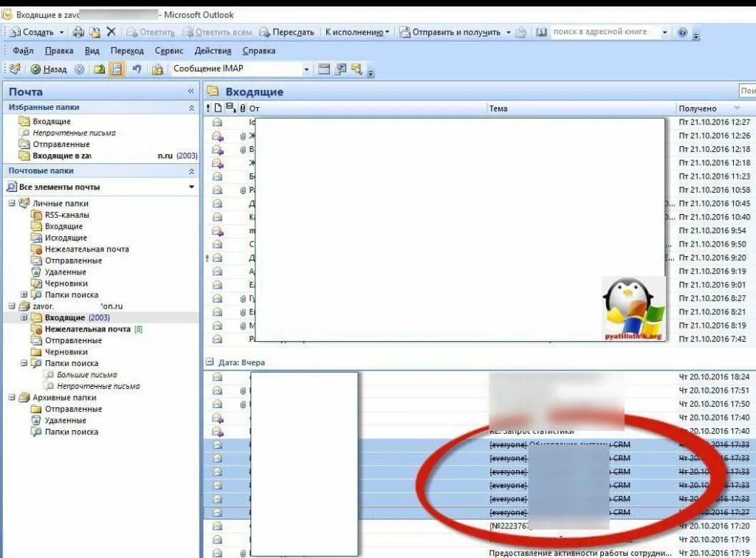Sort by Attachment paperclip column header
756x558 pixels.
[x=242, y=108]
